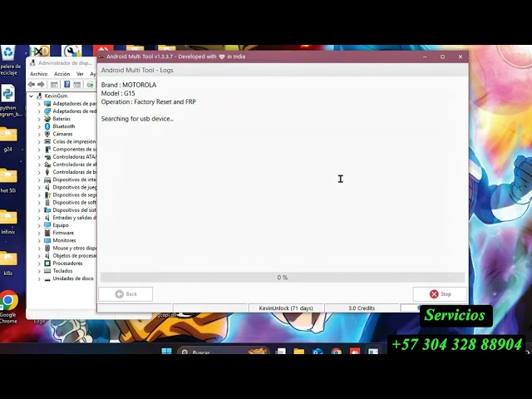Open Ver menu in Device Manager
This screenshot has width=532, height=399.
(x=80, y=74)
